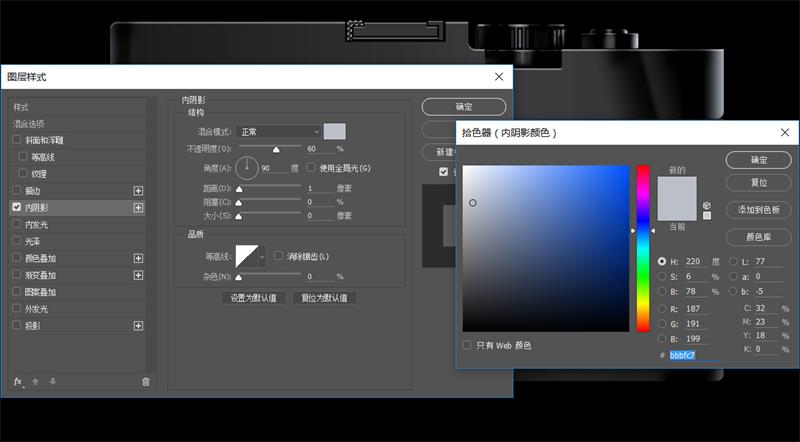Click the trash icon to delete effect

pos(145,381)
